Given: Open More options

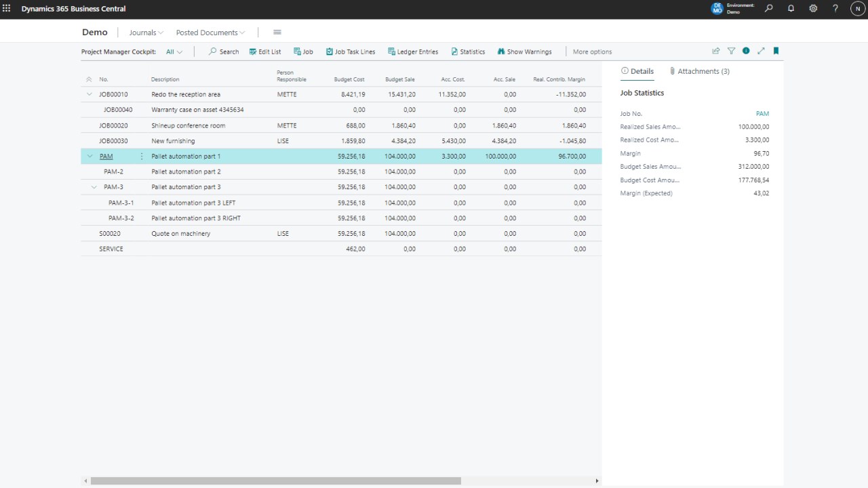Looking at the screenshot, I should (592, 52).
